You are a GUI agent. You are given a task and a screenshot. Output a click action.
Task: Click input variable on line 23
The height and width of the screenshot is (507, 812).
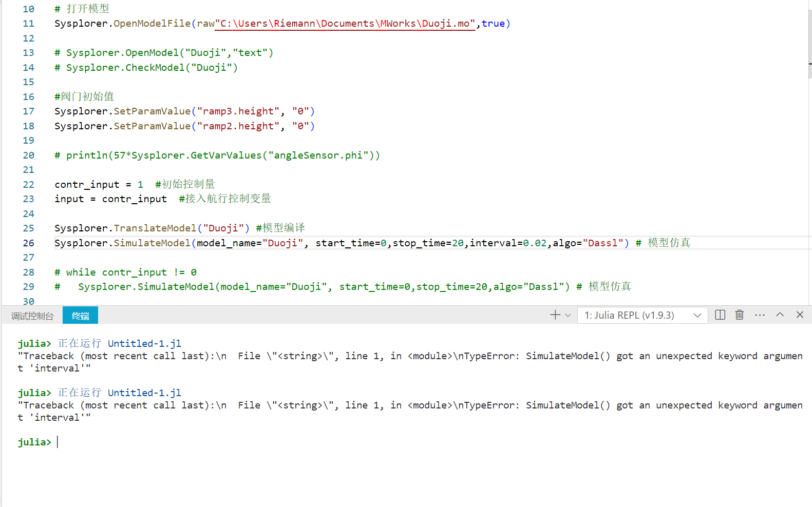click(x=69, y=199)
